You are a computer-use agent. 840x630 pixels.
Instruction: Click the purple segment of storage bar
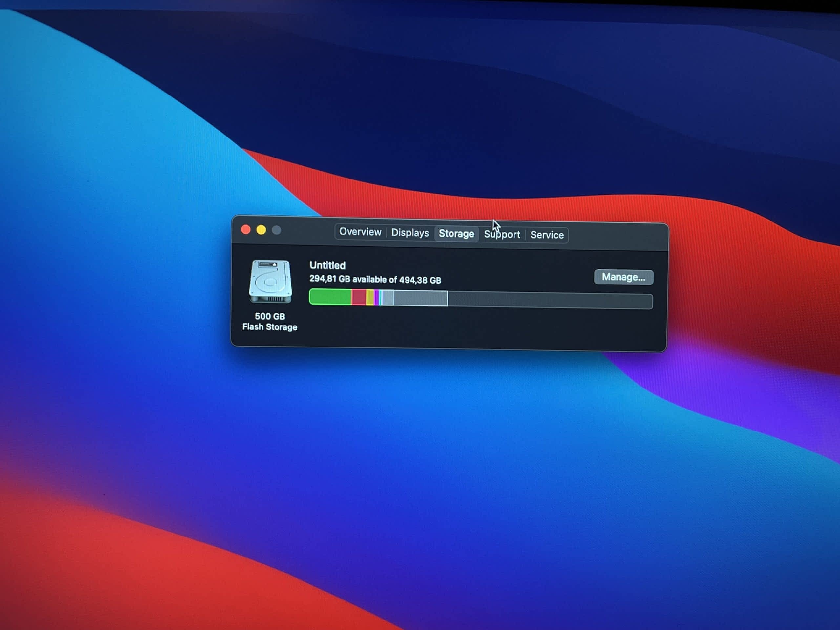coord(376,298)
